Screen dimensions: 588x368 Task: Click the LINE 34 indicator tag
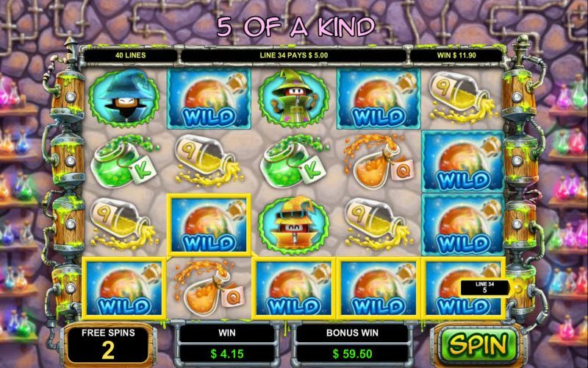[x=484, y=287]
